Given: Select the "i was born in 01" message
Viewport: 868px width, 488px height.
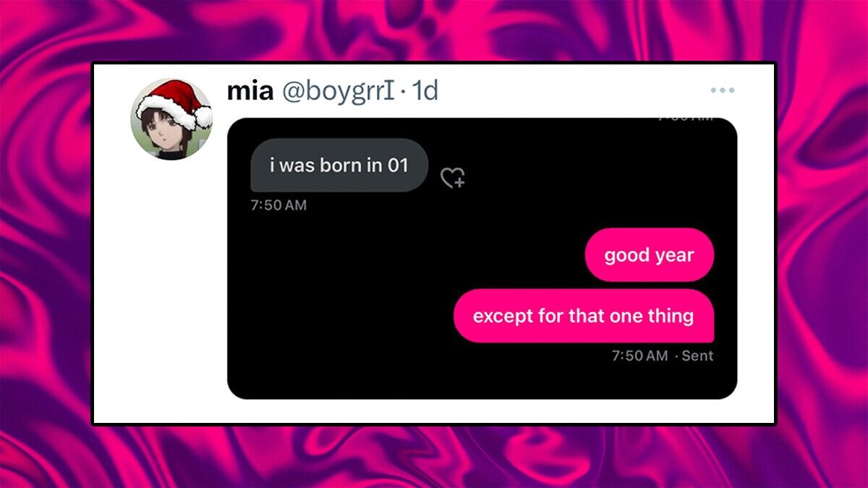Looking at the screenshot, I should 339,166.
